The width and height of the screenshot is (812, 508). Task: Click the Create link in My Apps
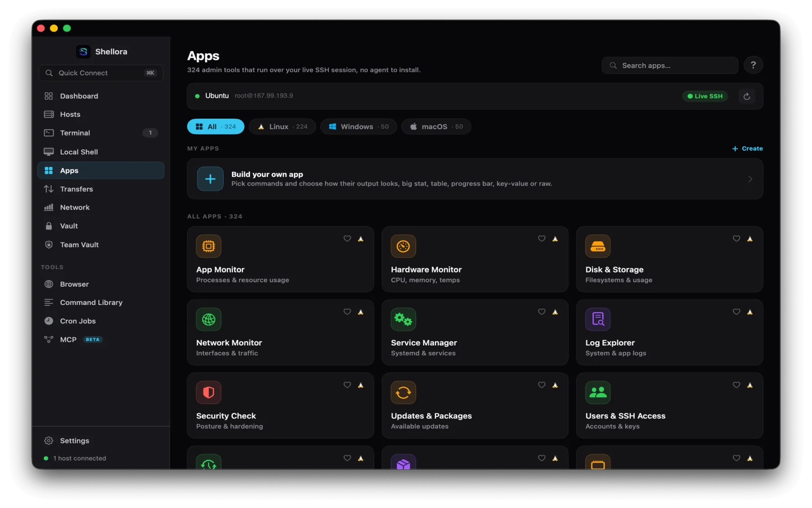point(747,149)
